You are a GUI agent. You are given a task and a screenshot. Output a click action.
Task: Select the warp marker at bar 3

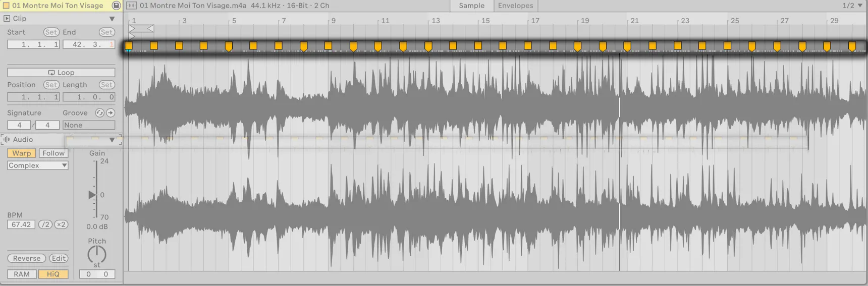point(179,46)
